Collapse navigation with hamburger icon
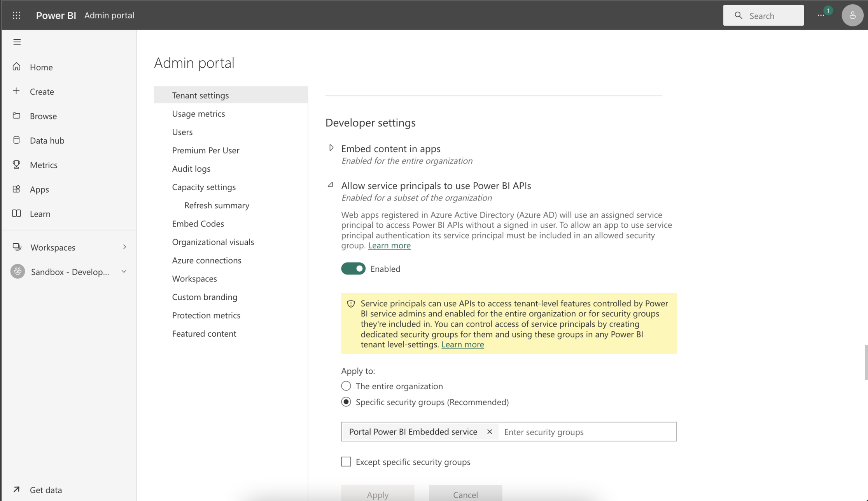 point(17,42)
